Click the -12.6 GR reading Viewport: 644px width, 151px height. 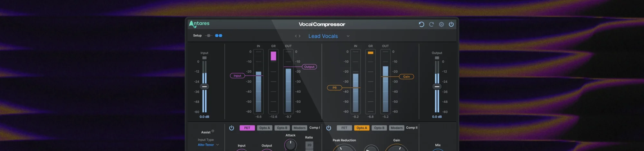[273, 117]
